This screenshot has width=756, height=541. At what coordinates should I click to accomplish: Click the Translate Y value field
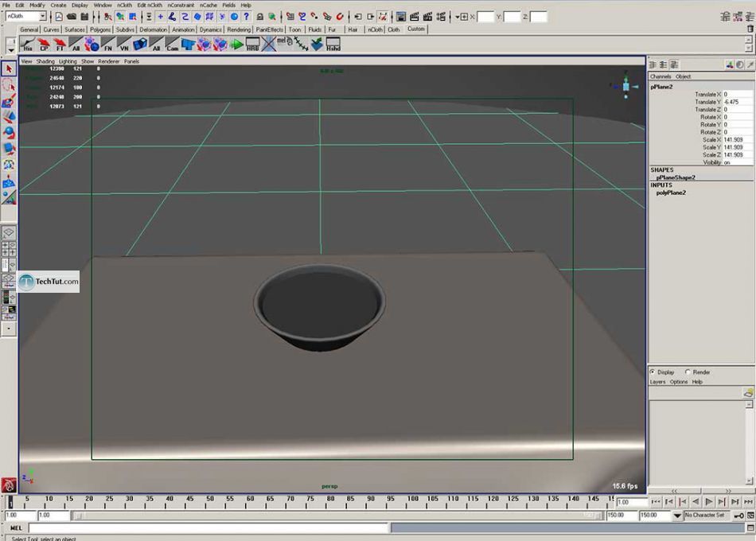point(737,102)
